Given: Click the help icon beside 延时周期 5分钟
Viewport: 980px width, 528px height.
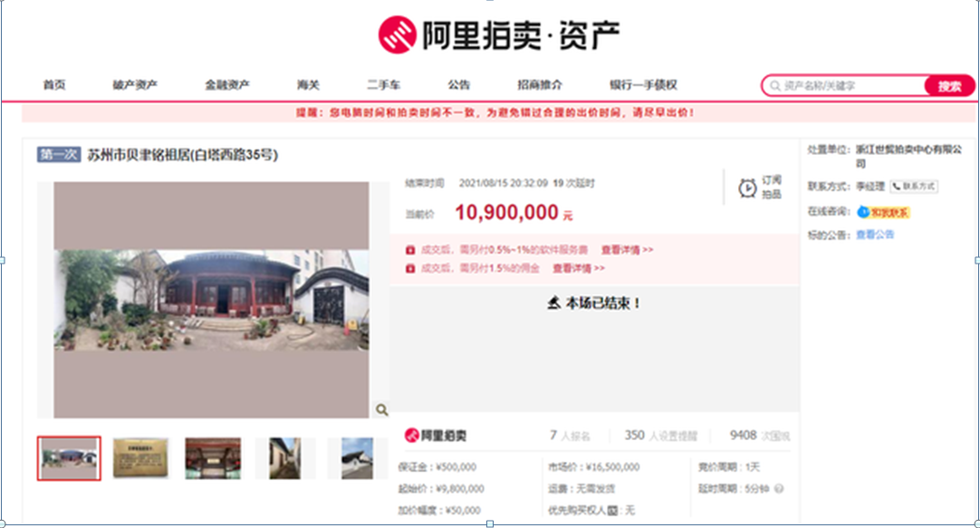Looking at the screenshot, I should 779,489.
